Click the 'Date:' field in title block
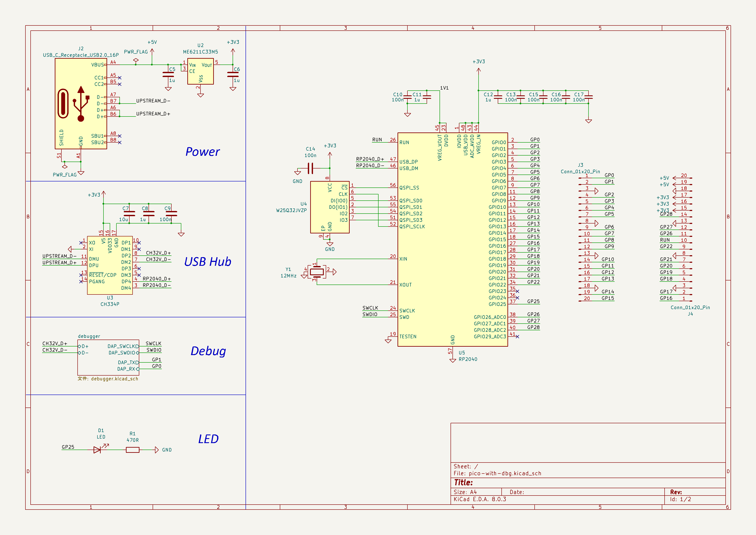The height and width of the screenshot is (535, 756). pos(517,492)
